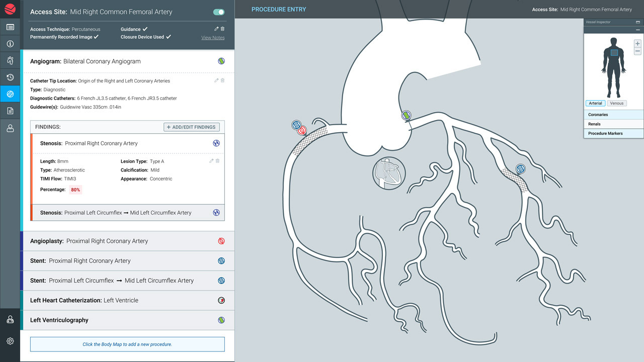Image resolution: width=644 pixels, height=362 pixels.
Task: Toggle the Access Site switch off
Action: pos(218,12)
